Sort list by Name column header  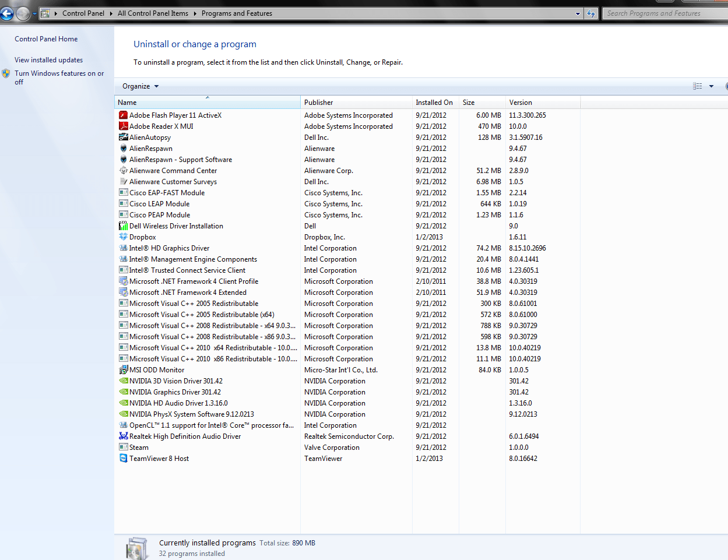click(207, 103)
